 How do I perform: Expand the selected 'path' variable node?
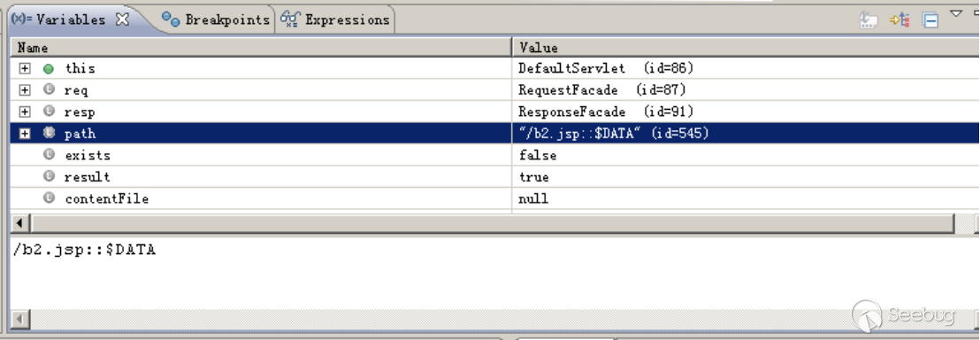point(25,134)
